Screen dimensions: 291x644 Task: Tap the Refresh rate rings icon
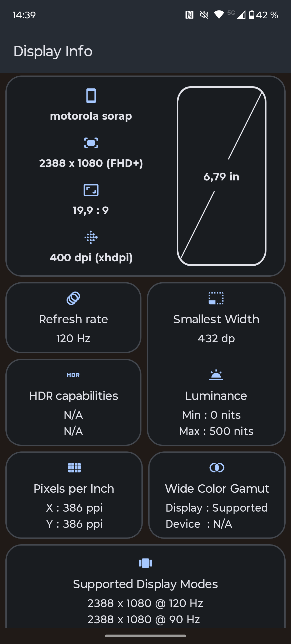point(73,298)
